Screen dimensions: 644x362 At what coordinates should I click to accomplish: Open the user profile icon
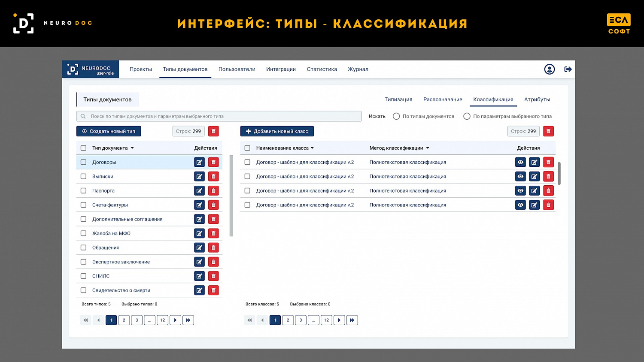[x=550, y=69]
